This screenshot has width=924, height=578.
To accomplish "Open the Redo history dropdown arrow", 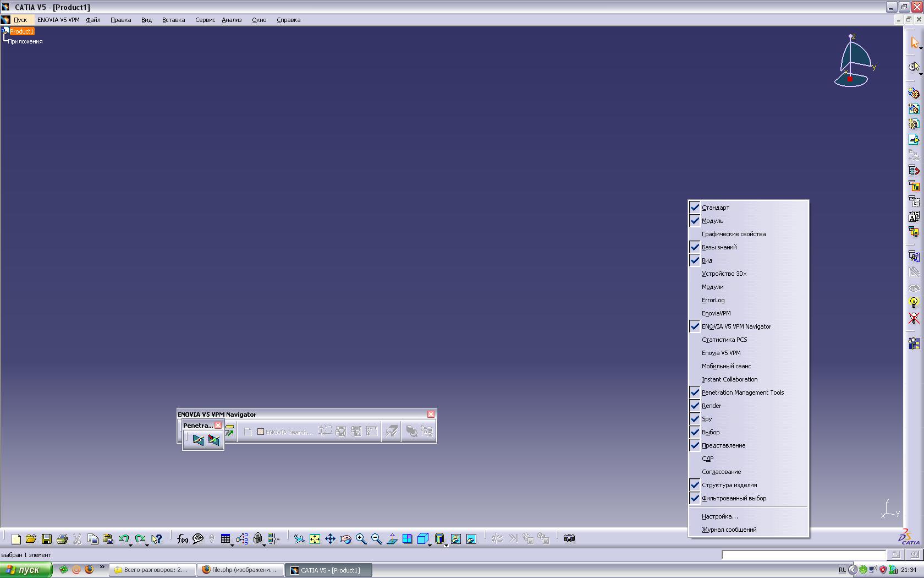I will click(147, 545).
